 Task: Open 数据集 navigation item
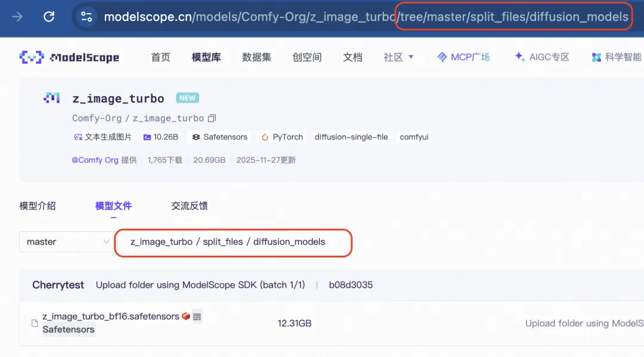point(256,57)
